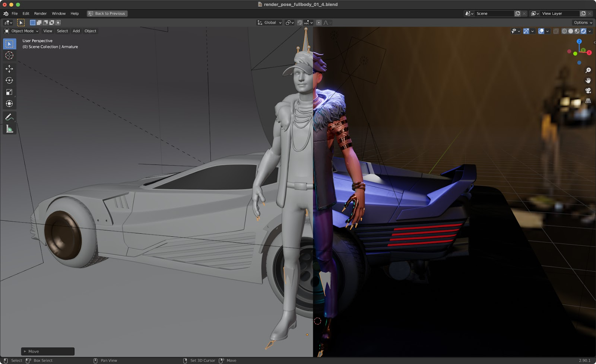Select the Measure ruler tool
This screenshot has height=364, width=596.
(9, 129)
